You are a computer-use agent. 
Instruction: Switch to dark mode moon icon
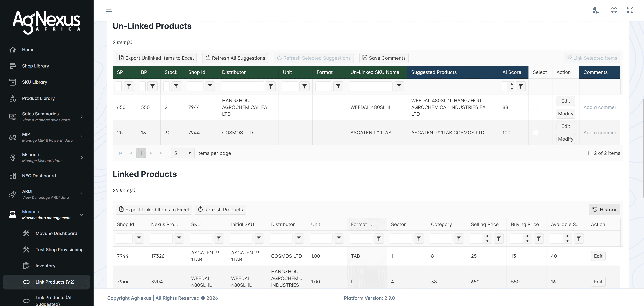[x=596, y=10]
